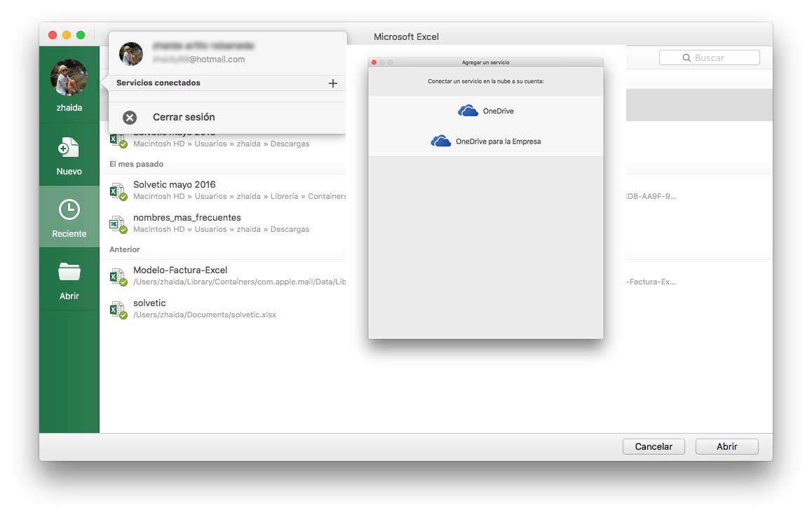Choose OneDrive para la Empresa label
Viewport: 812px width, 517px height.
(498, 142)
